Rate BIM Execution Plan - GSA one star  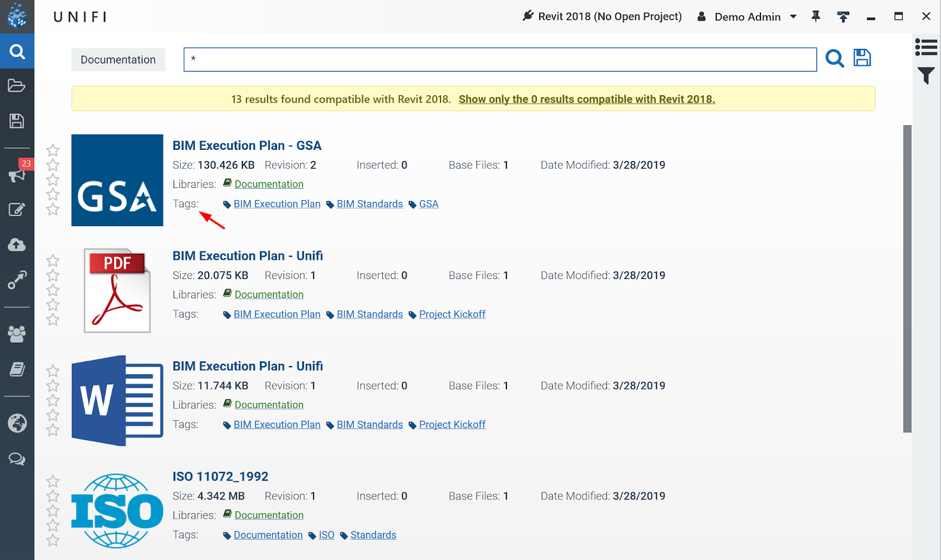[53, 150]
